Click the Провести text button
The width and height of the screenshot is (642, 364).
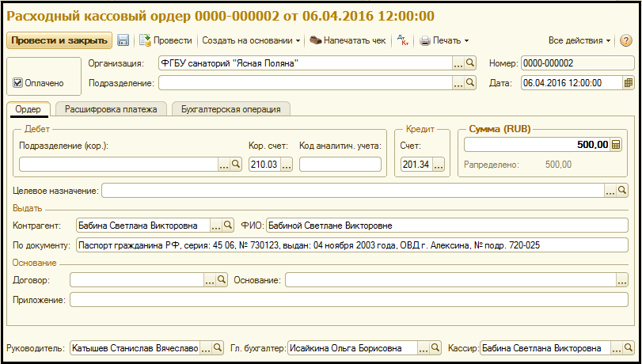pyautogui.click(x=173, y=40)
